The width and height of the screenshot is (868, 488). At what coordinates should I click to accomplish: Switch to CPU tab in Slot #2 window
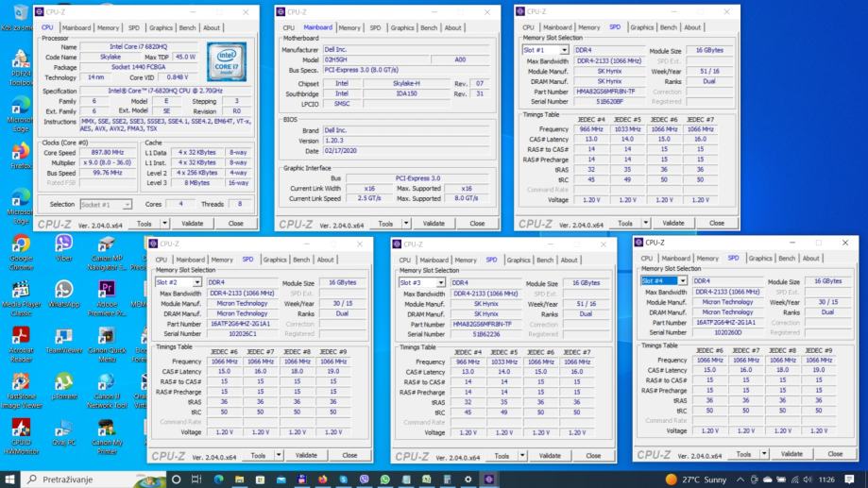click(x=162, y=260)
